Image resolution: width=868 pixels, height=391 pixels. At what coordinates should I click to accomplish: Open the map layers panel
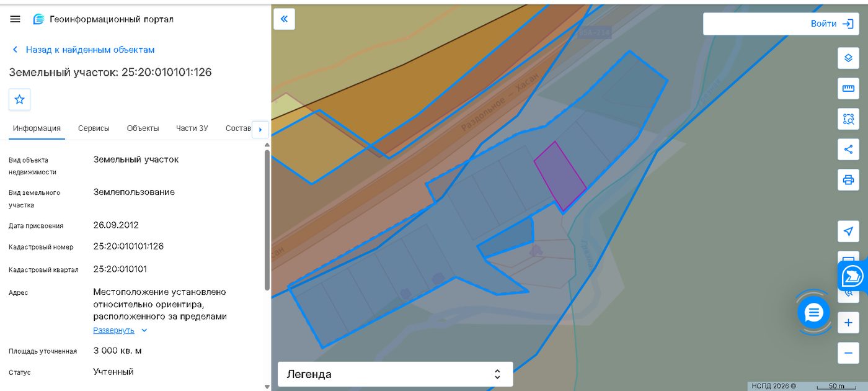pos(848,58)
